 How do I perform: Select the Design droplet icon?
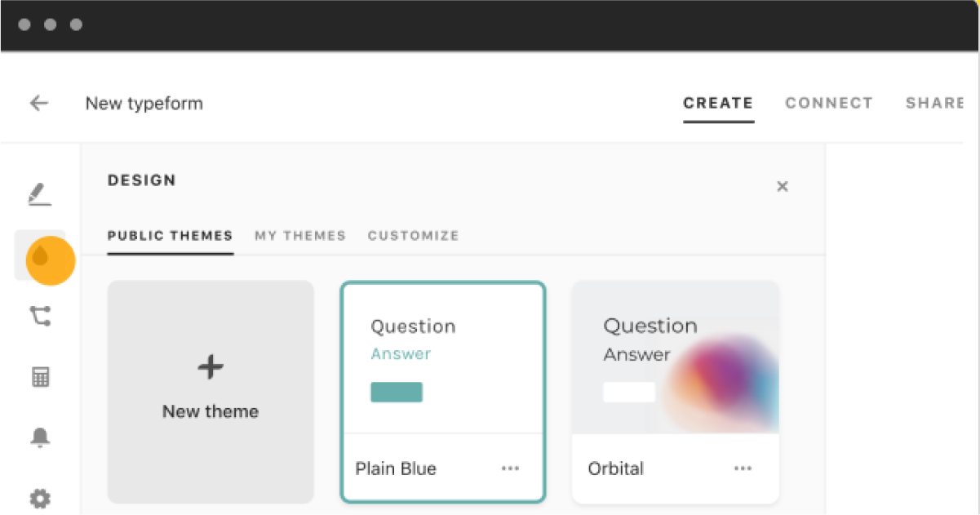[x=40, y=257]
